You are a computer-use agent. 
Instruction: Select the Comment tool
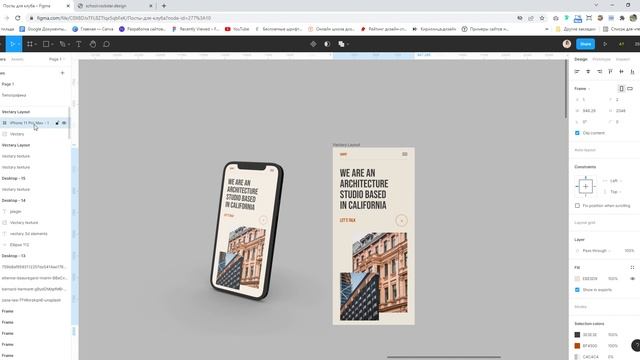[x=107, y=44]
